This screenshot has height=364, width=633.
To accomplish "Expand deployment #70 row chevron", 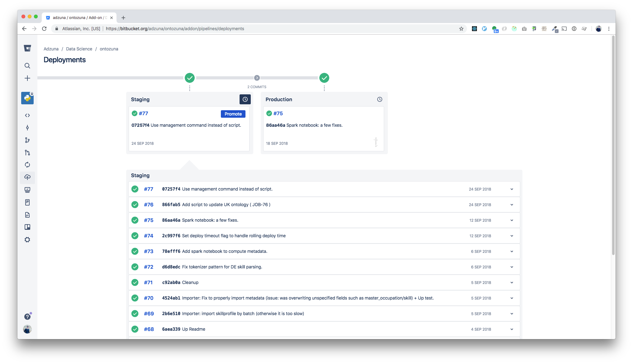I will click(512, 298).
